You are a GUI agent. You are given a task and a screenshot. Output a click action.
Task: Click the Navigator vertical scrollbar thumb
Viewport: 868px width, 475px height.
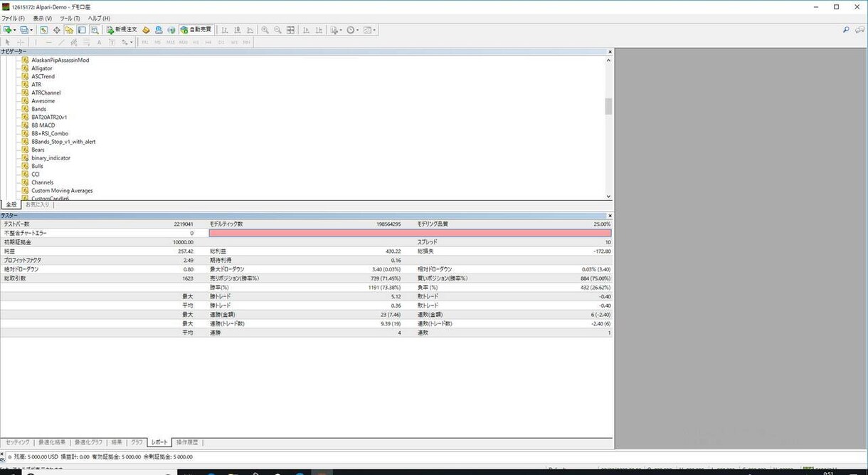(608, 106)
